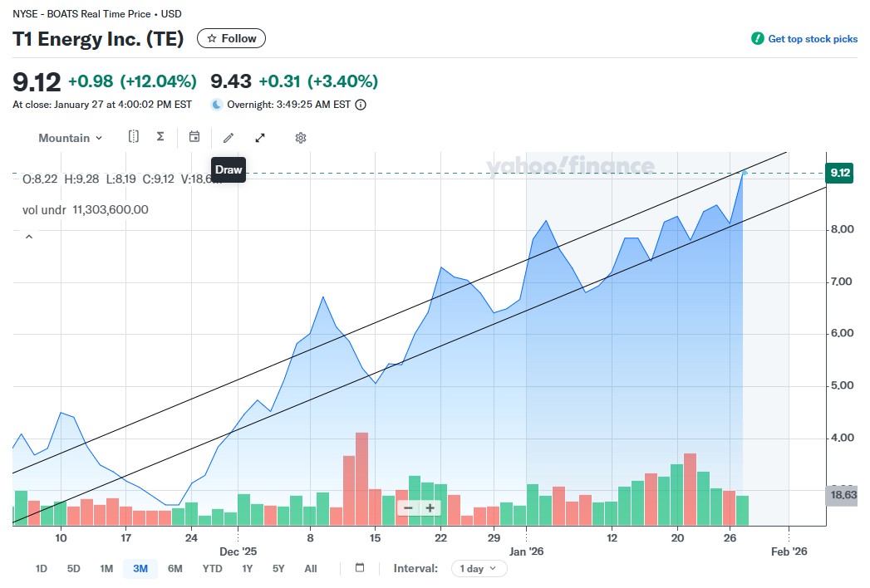This screenshot has width=870, height=588.
Task: Click the 9.12 current price label on axis
Action: [x=840, y=173]
